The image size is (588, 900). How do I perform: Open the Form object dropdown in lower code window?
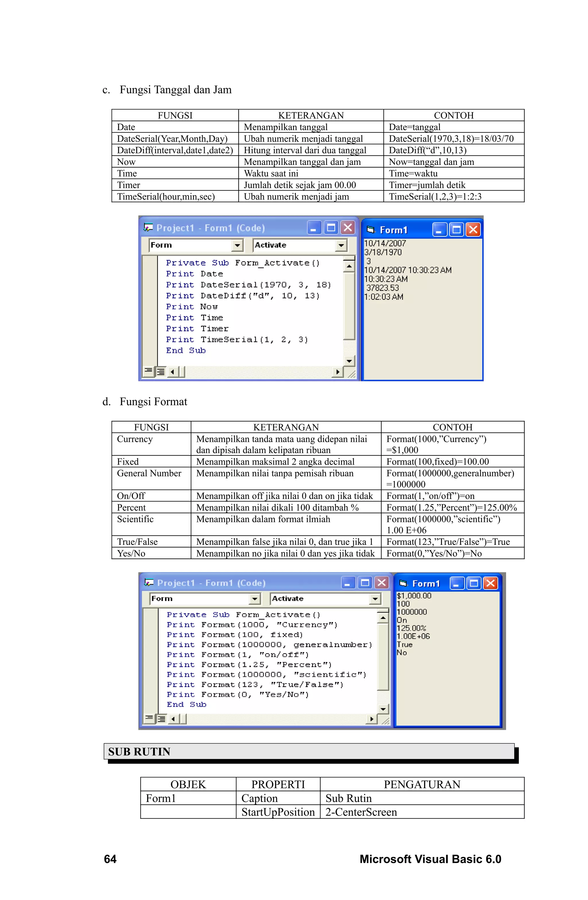pyautogui.click(x=255, y=599)
